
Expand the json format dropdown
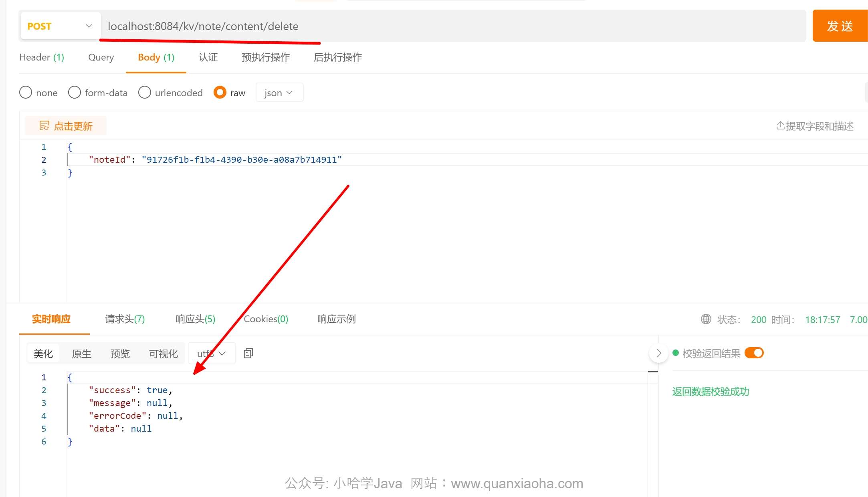[x=279, y=93]
